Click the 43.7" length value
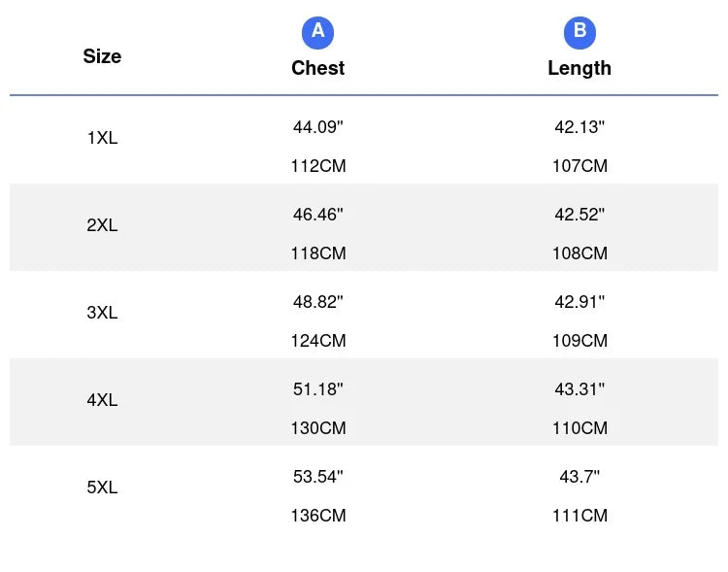Screen dimensions: 728x572 pos(579,476)
